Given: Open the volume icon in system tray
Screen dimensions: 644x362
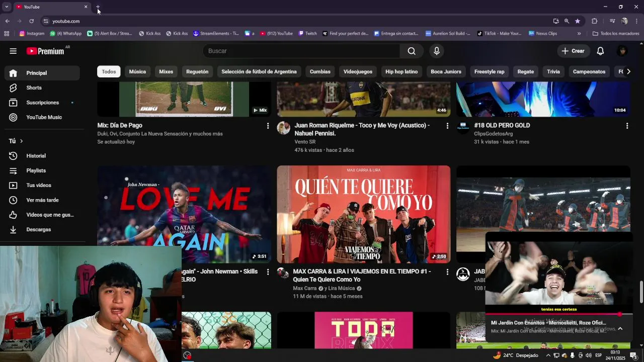Looking at the screenshot, I should coord(588,355).
